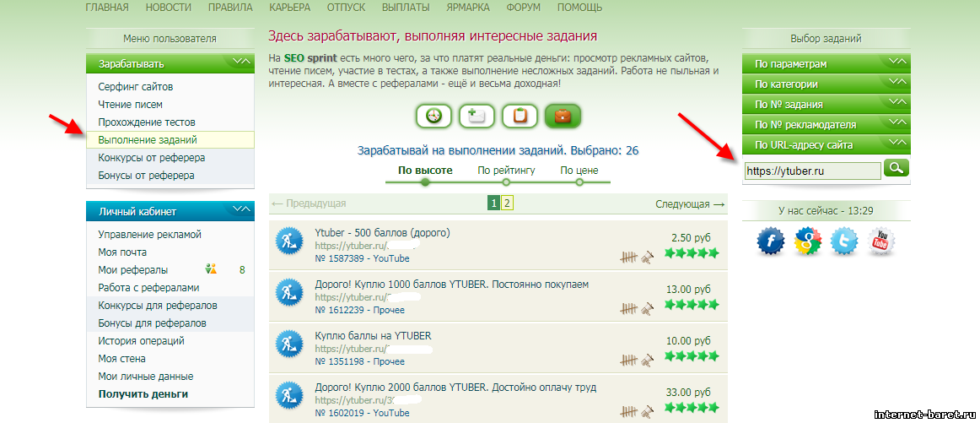Expand the По категории filter
This screenshot has width=980, height=423.
coord(827,84)
